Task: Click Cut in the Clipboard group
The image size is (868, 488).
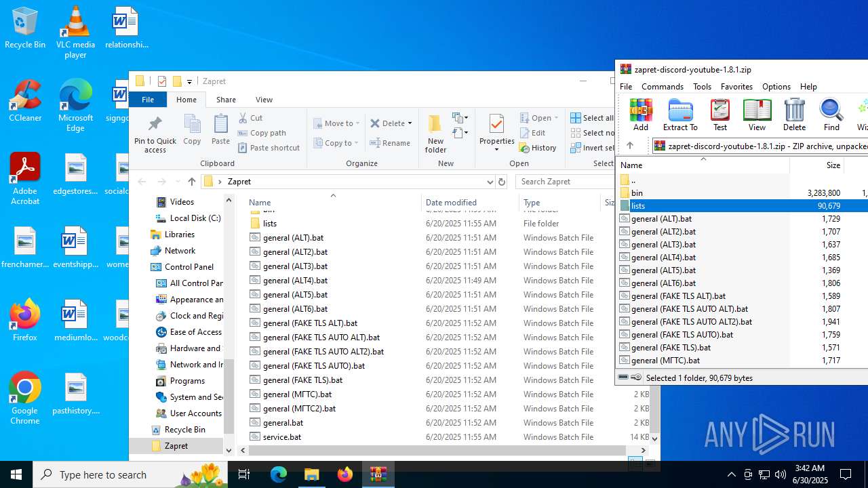Action: click(x=250, y=118)
